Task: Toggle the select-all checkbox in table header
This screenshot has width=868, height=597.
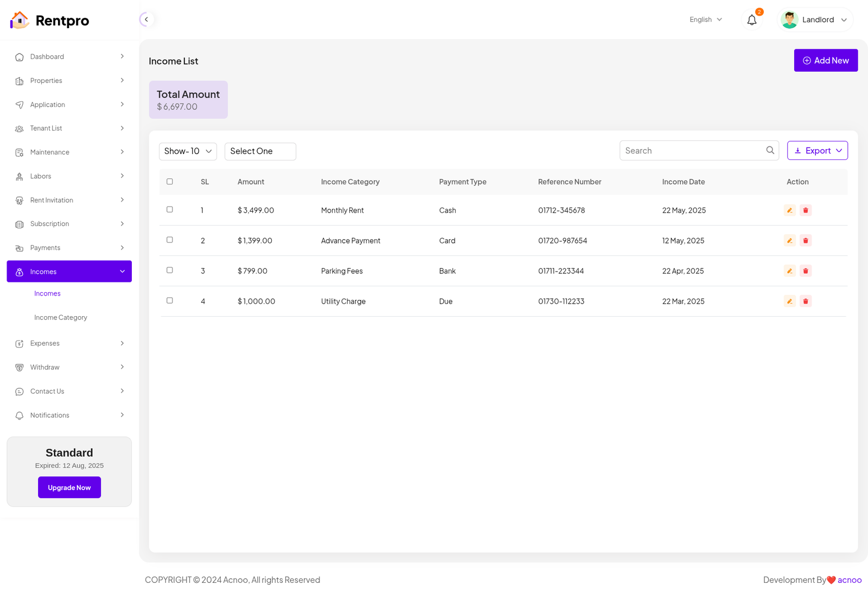Action: (x=170, y=182)
